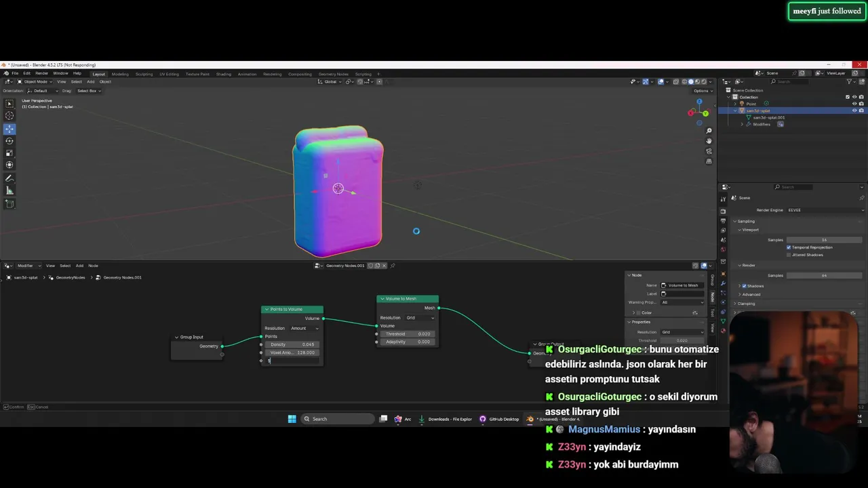
Task: Open GitHub Desktop from taskbar
Action: 499,419
